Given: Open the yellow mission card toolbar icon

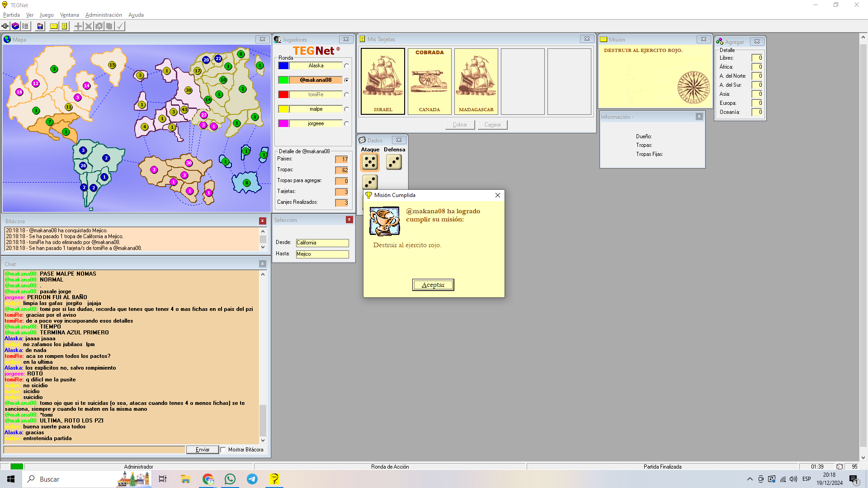Looking at the screenshot, I should (54, 26).
